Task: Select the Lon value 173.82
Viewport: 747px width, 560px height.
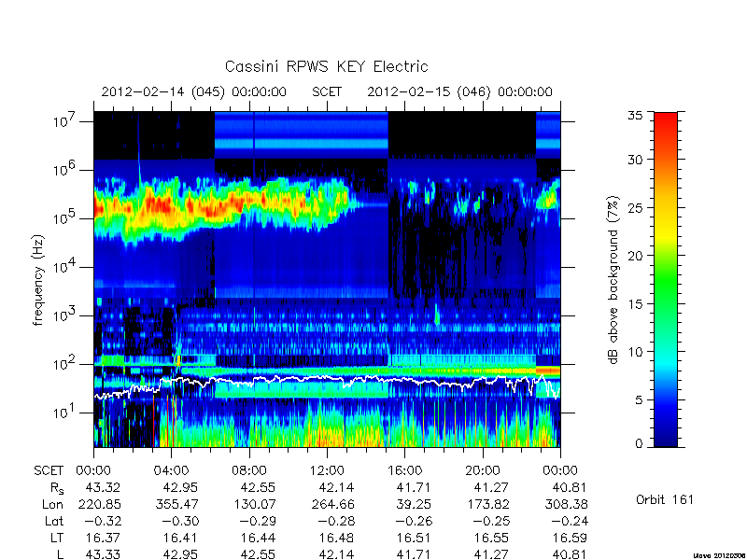Action: pyautogui.click(x=487, y=504)
